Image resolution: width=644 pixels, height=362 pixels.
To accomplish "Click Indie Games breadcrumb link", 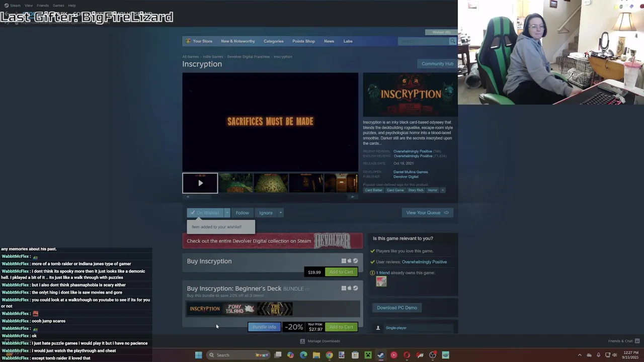I will tap(213, 57).
